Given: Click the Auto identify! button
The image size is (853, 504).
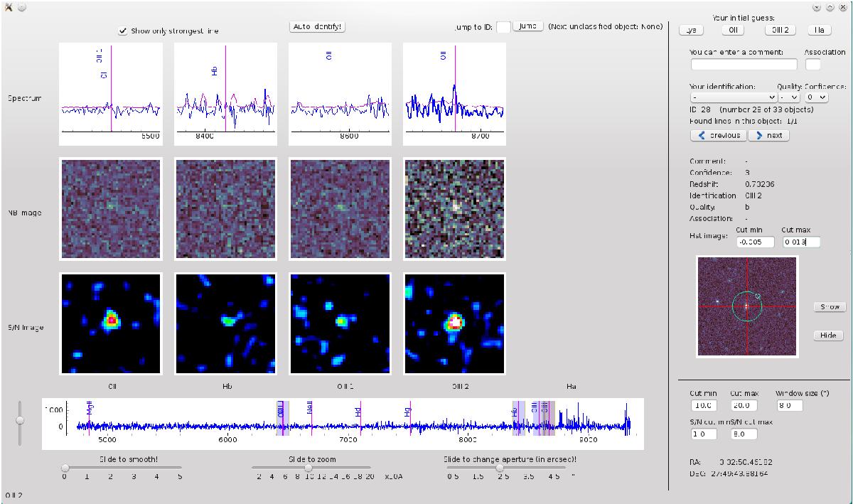Looking at the screenshot, I should tap(318, 26).
